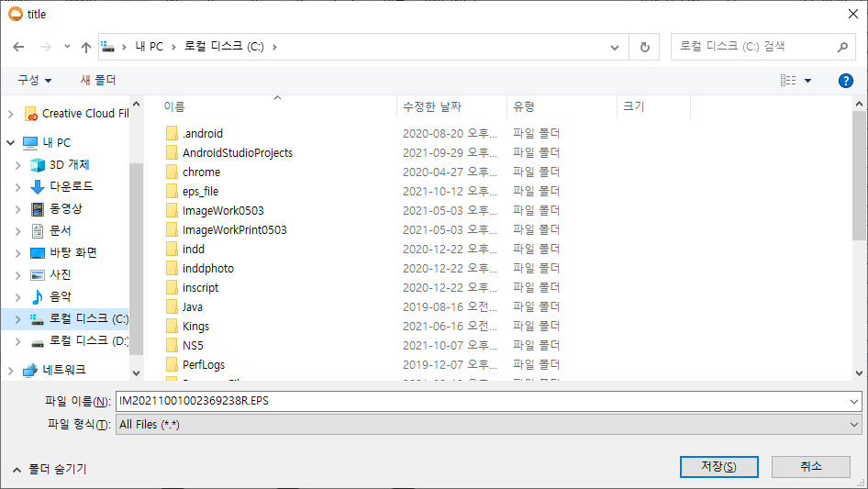This screenshot has height=489, width=868.
Task: Open the 파일 이름 dropdown arrow
Action: click(853, 402)
